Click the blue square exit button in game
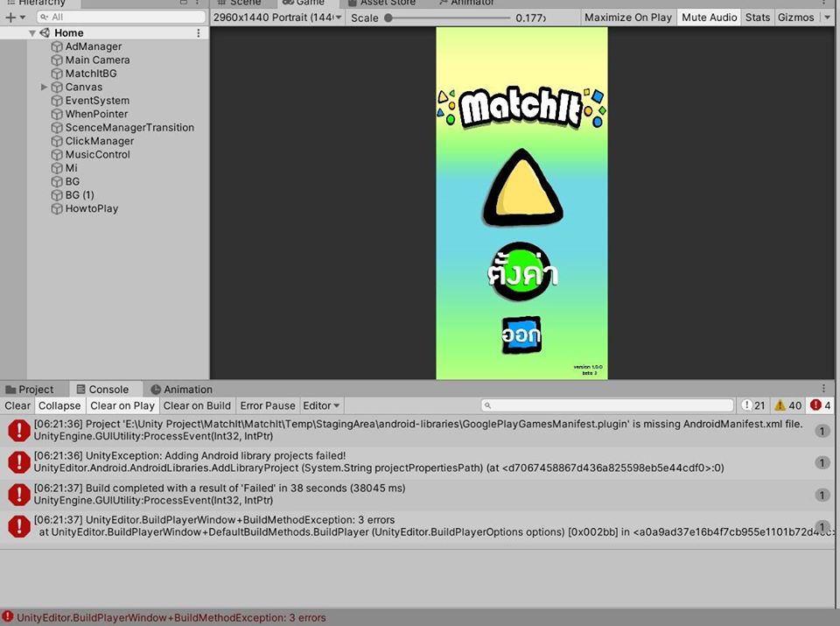The height and width of the screenshot is (626, 840). pos(521,334)
